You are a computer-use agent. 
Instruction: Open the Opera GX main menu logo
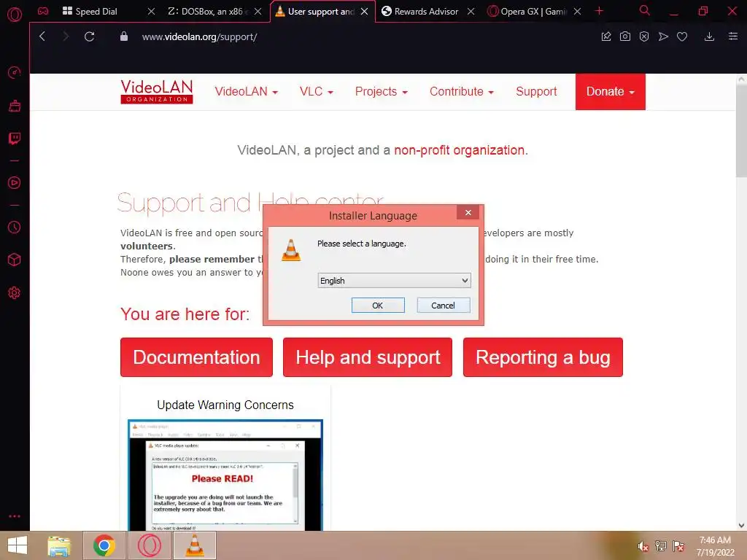click(x=15, y=15)
